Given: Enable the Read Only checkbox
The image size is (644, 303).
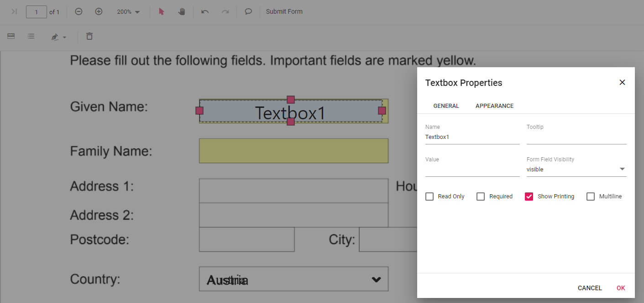Looking at the screenshot, I should (429, 196).
